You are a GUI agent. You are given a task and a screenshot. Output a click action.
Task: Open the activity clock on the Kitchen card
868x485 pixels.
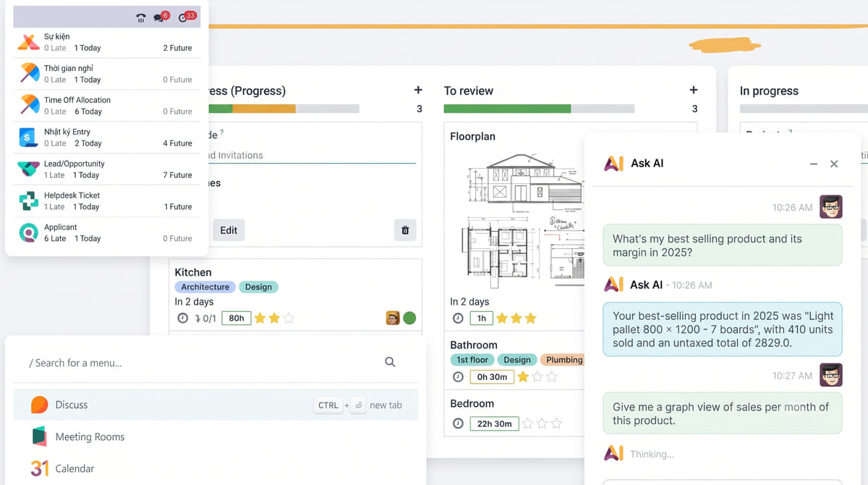(182, 318)
